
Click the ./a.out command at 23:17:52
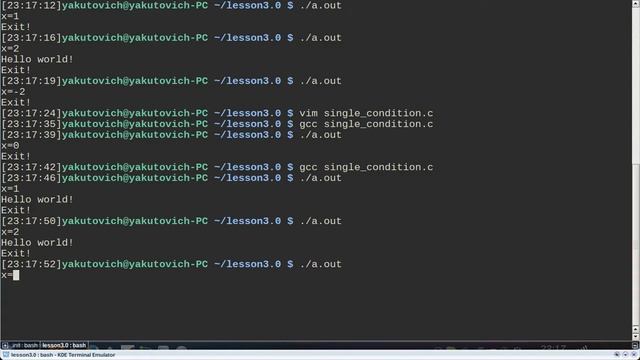tap(320, 264)
